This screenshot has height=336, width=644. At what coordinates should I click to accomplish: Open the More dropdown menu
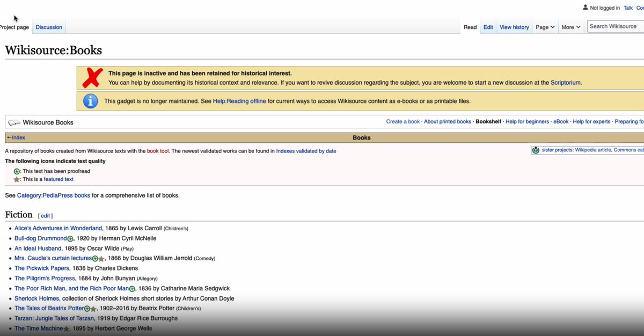point(571,27)
